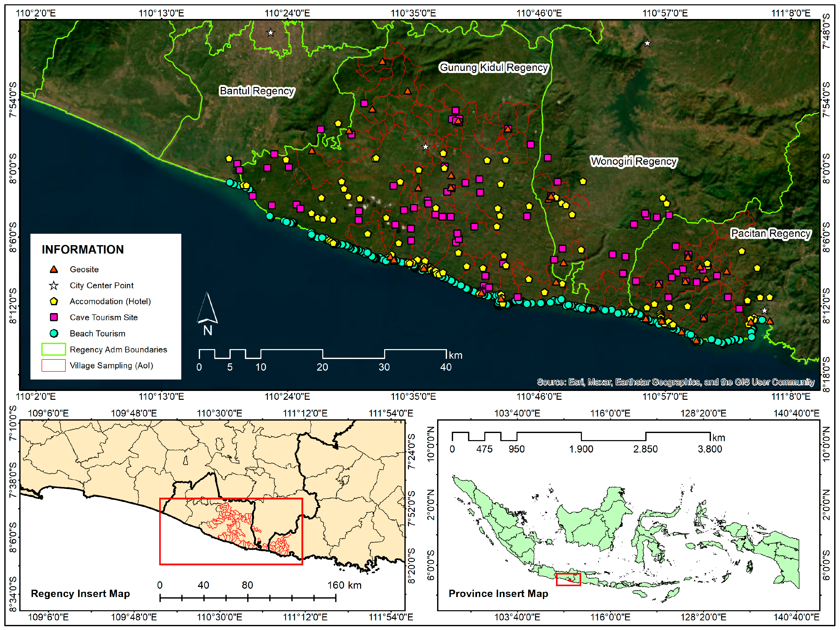Click the Regency Adm Boundaries legend text
The width and height of the screenshot is (840, 630).
point(118,349)
